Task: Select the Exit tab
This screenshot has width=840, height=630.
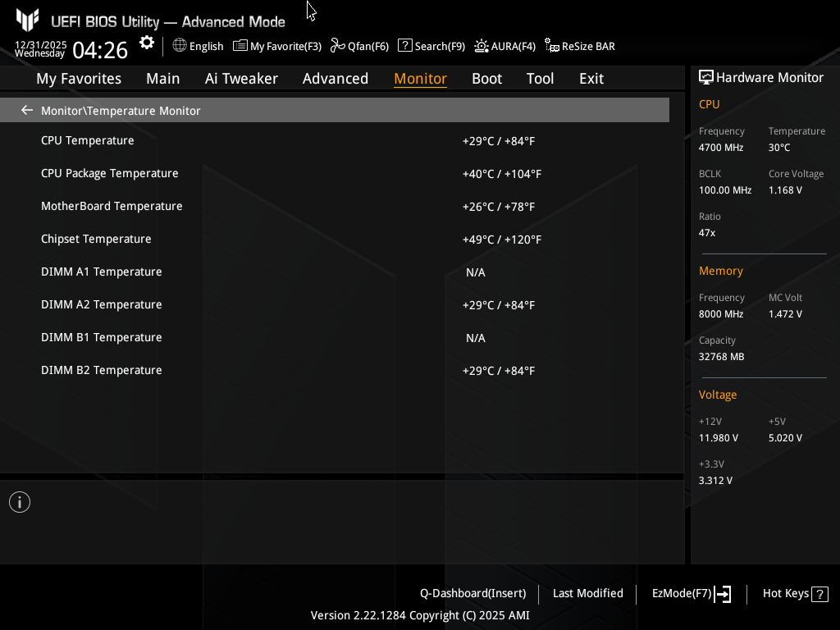Action: (591, 79)
